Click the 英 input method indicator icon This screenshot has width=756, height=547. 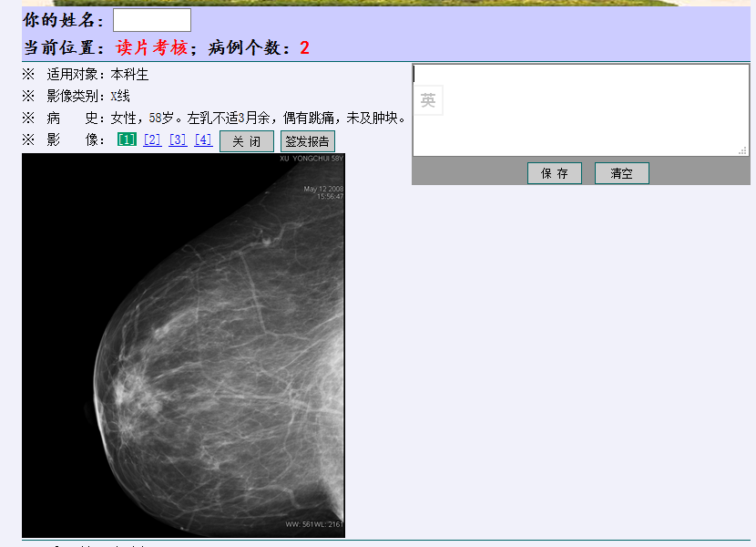click(x=428, y=101)
